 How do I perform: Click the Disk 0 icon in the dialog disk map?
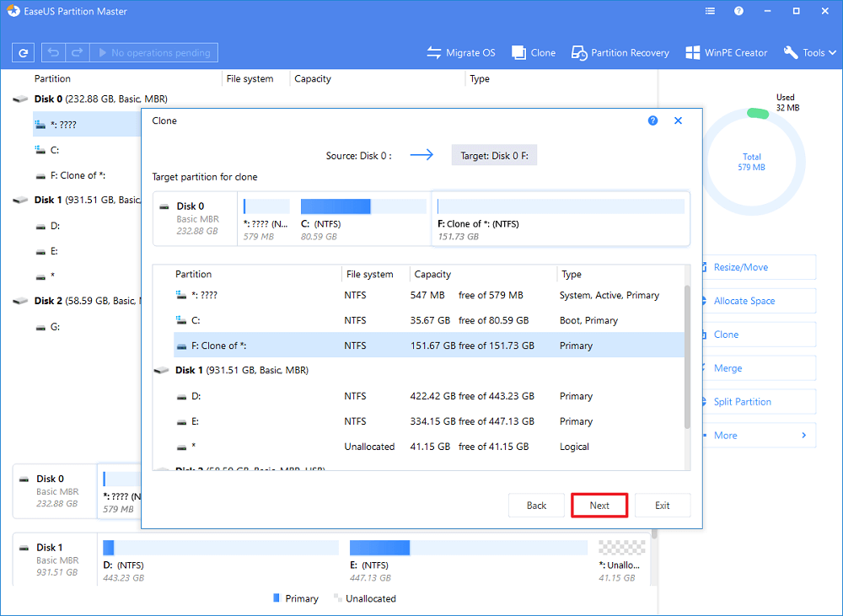(164, 206)
